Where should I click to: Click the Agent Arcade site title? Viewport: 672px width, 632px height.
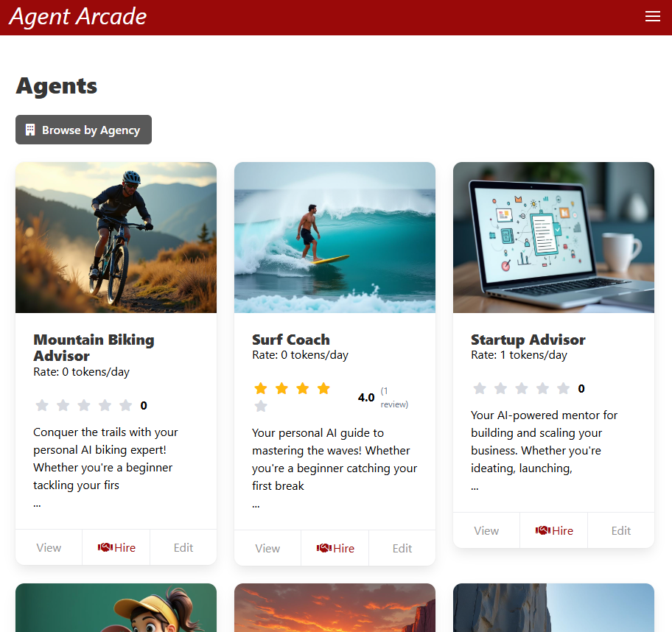[78, 17]
